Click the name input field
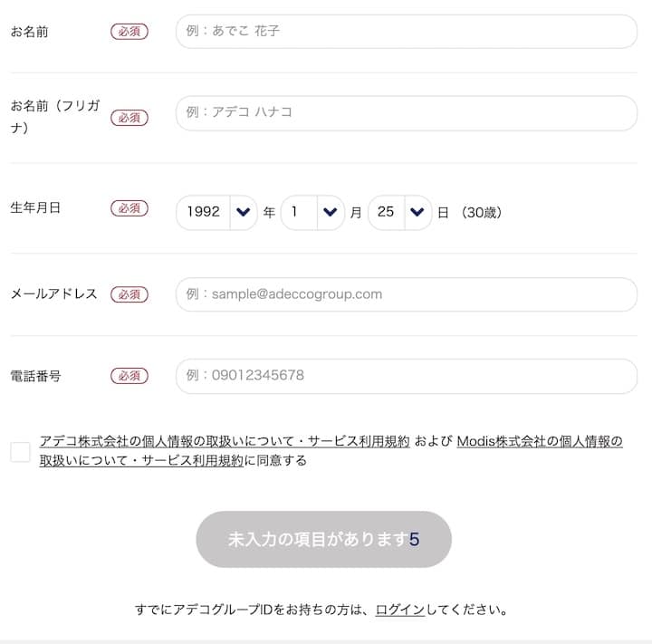The image size is (652, 644). [x=406, y=32]
